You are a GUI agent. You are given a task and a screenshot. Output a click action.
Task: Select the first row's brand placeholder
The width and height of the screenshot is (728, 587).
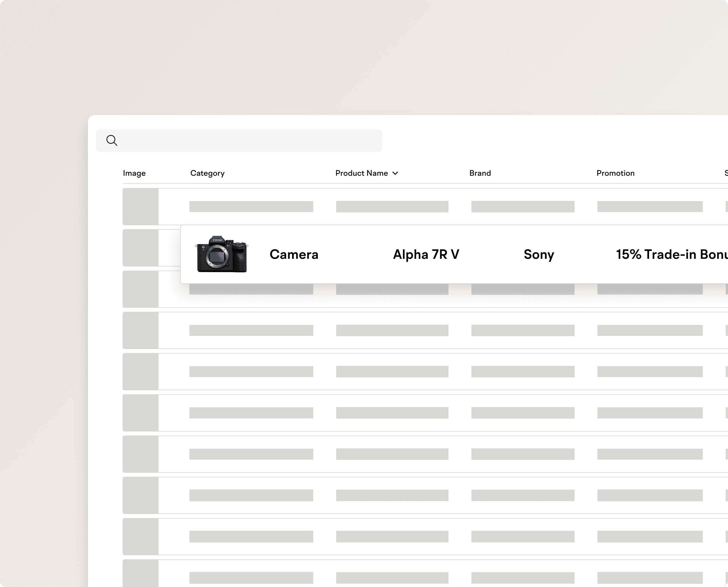pyautogui.click(x=522, y=207)
